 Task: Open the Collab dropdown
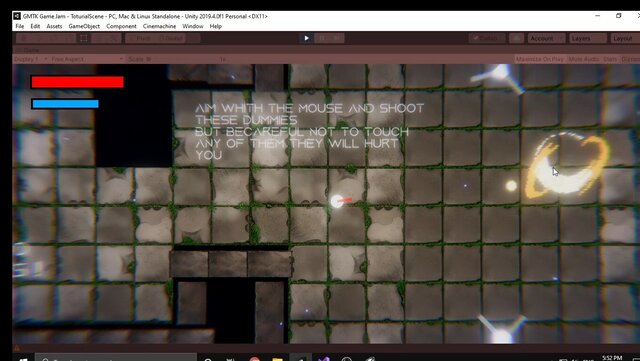point(487,38)
